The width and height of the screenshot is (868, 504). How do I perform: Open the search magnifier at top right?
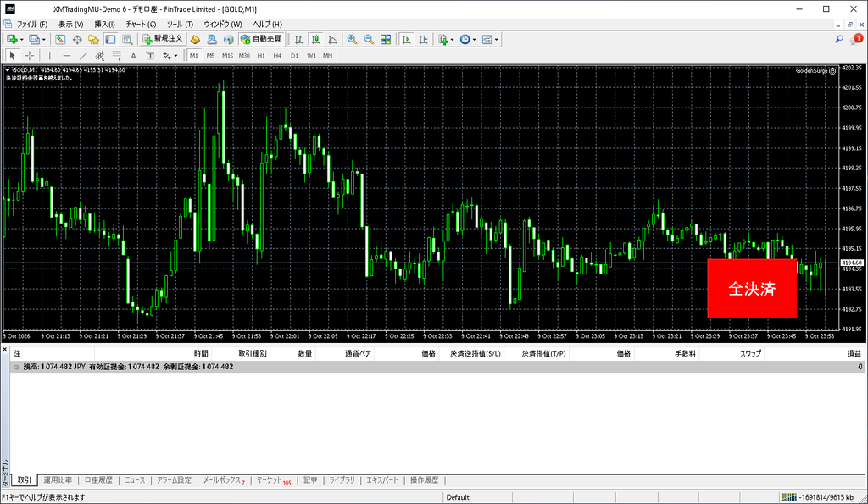pyautogui.click(x=839, y=39)
